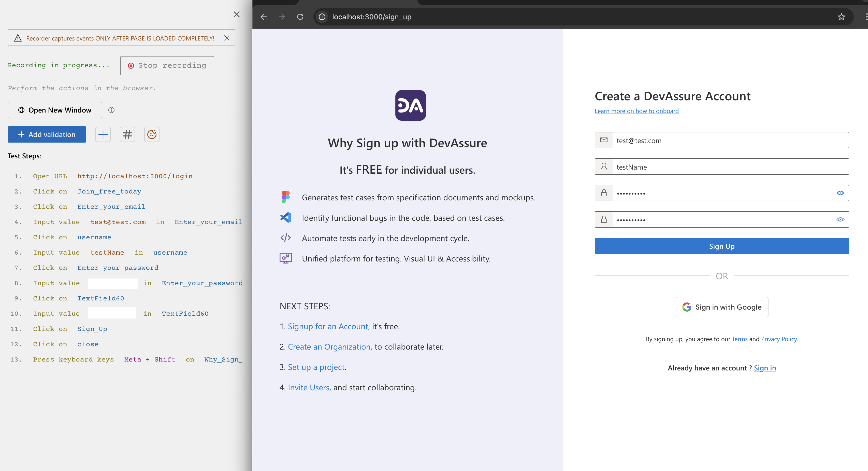Click the Figma icon next to test case generation
Viewport: 868px width, 471px height.
point(285,197)
